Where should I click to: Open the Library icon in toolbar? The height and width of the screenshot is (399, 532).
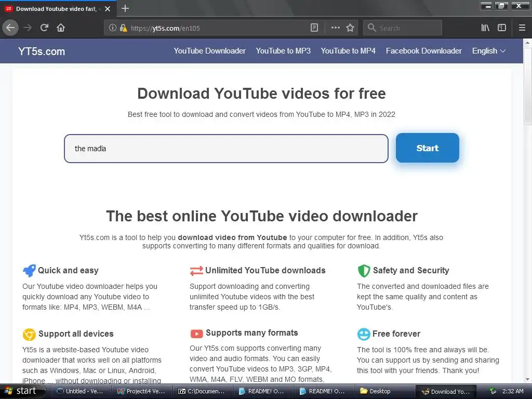tap(485, 28)
